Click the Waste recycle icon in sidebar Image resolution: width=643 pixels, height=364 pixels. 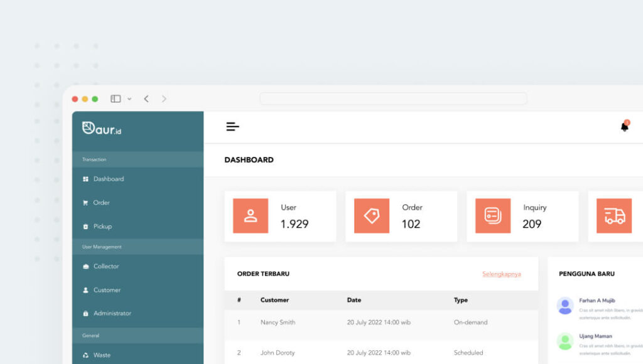(x=85, y=355)
